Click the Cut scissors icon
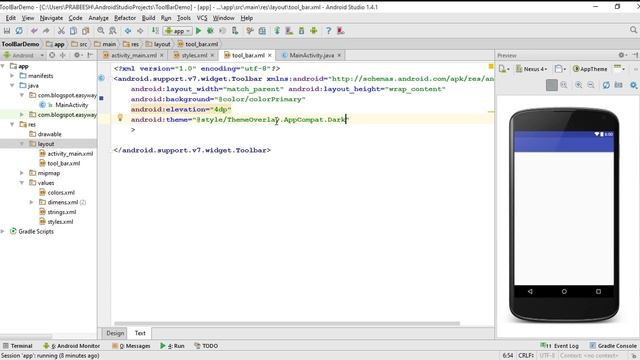Viewport: 640px width, 360px height. coord(61,31)
